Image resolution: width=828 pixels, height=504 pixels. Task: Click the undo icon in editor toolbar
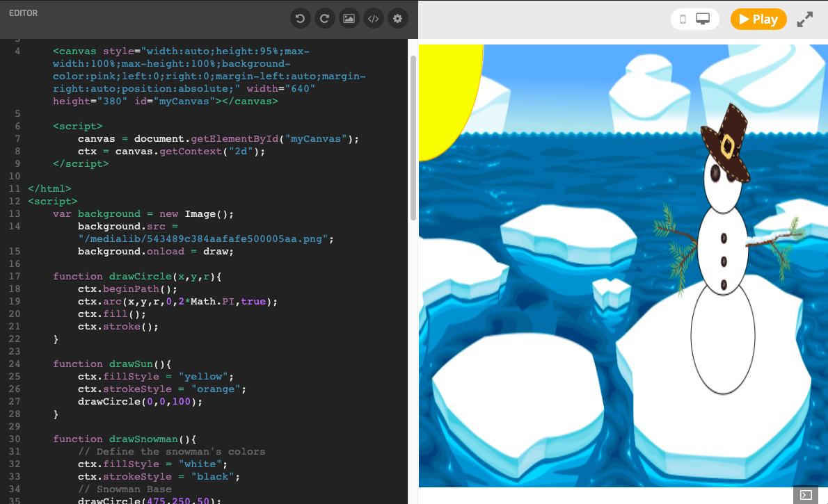click(x=300, y=19)
